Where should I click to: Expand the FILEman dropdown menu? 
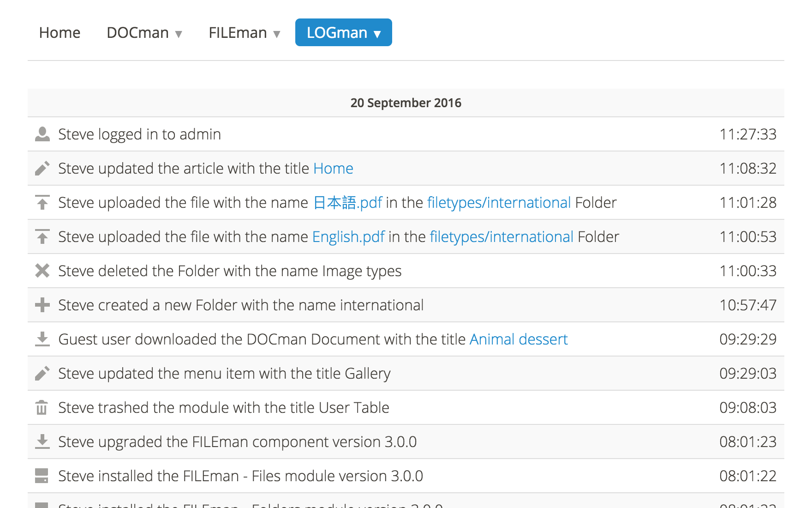(244, 33)
